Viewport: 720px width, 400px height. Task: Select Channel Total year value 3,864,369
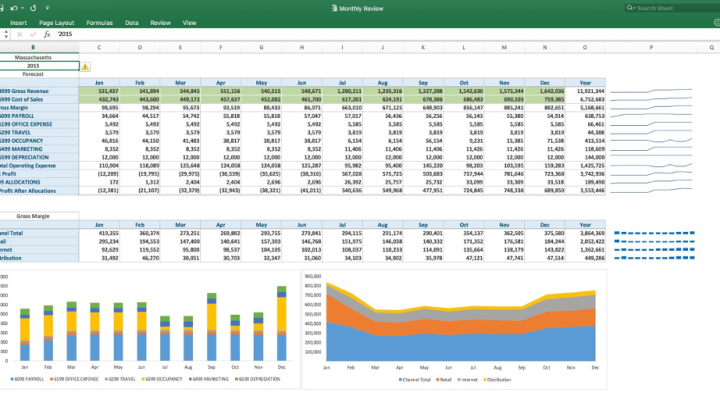click(x=585, y=233)
